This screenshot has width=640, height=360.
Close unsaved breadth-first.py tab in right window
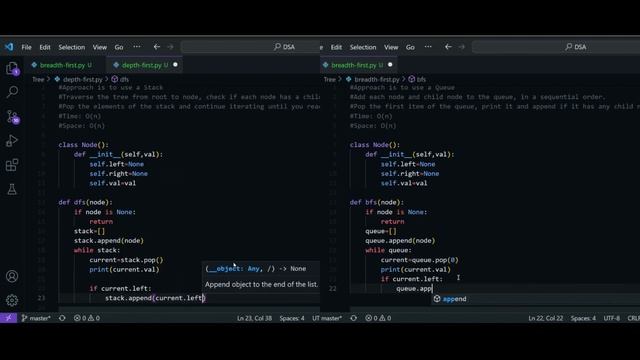(x=390, y=64)
